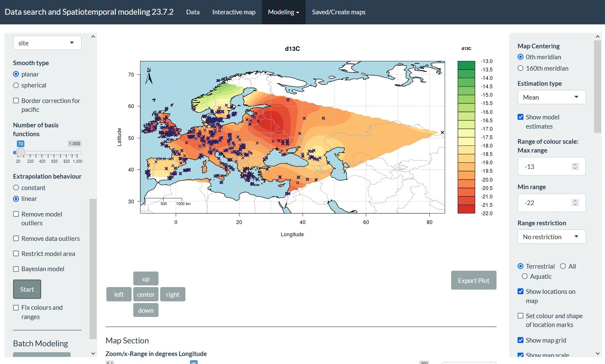Select planar smooth type
The height and width of the screenshot is (364, 605).
16,74
